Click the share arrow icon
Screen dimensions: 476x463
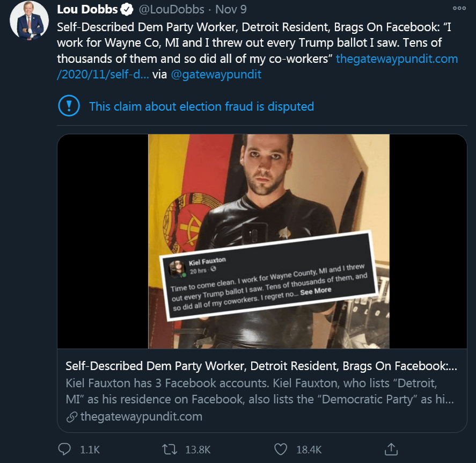click(391, 448)
